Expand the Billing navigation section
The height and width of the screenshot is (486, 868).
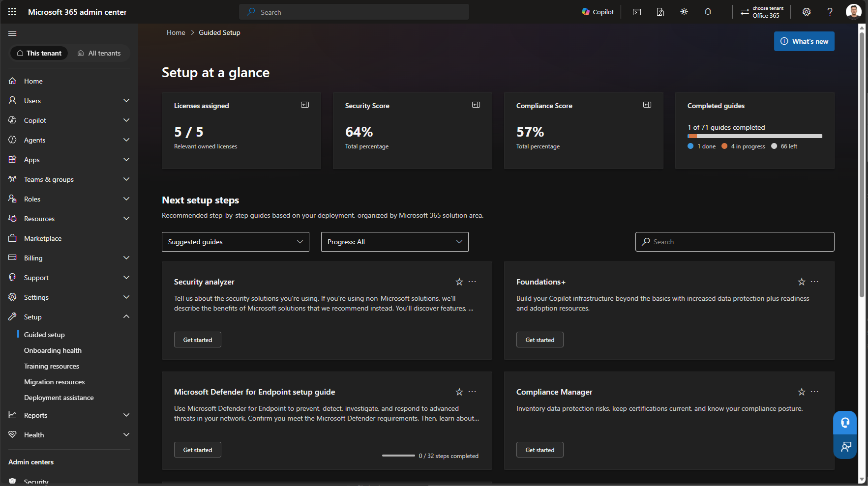coord(69,258)
